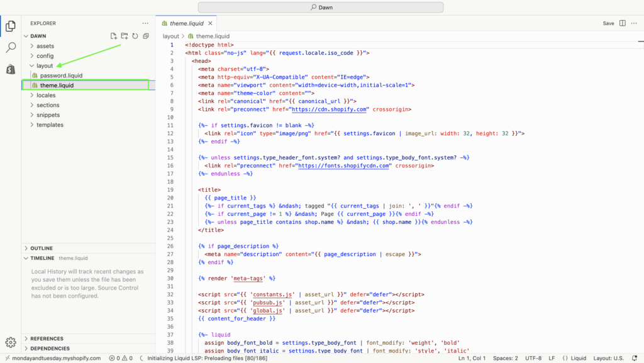Collapse the Timeline panel
This screenshot has width=644, height=363.
[x=26, y=259]
